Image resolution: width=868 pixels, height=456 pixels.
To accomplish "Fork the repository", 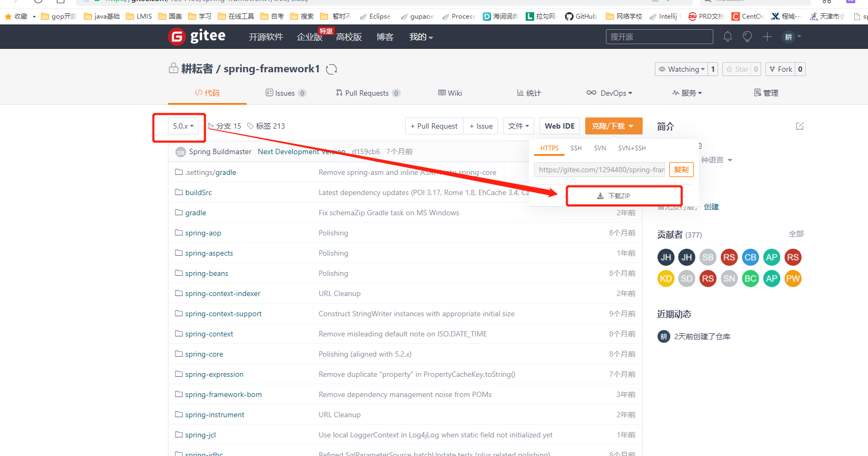I will pos(780,69).
